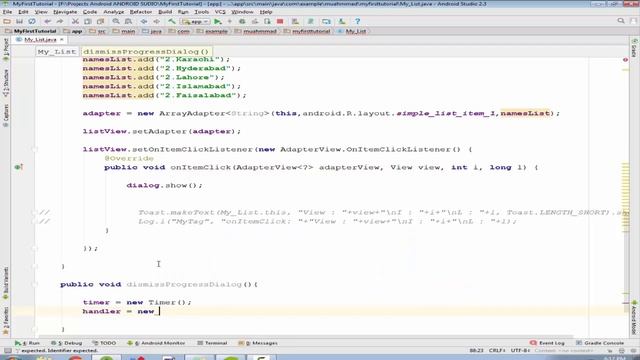
Task: Toggle fold marker on Toast.makeText comment line
Action: (x=35, y=212)
